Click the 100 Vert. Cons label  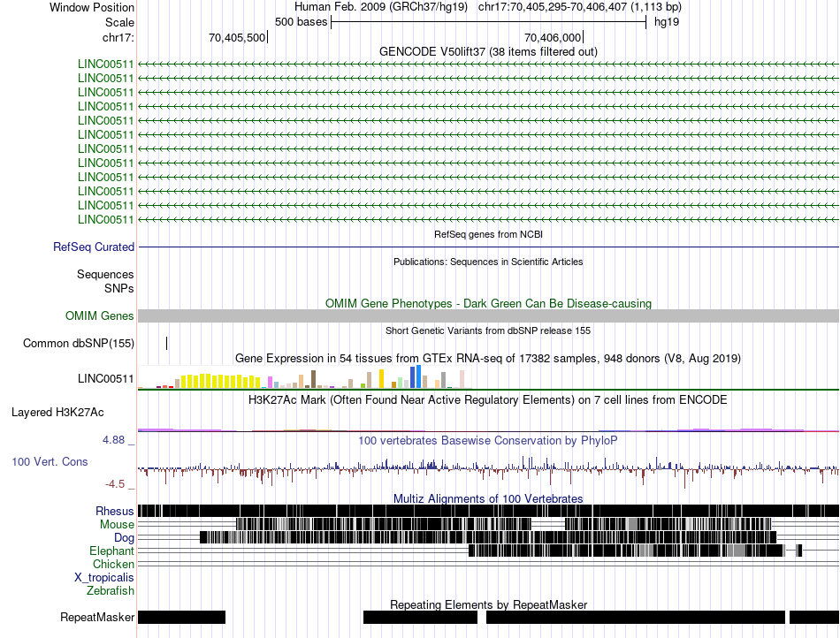point(50,461)
